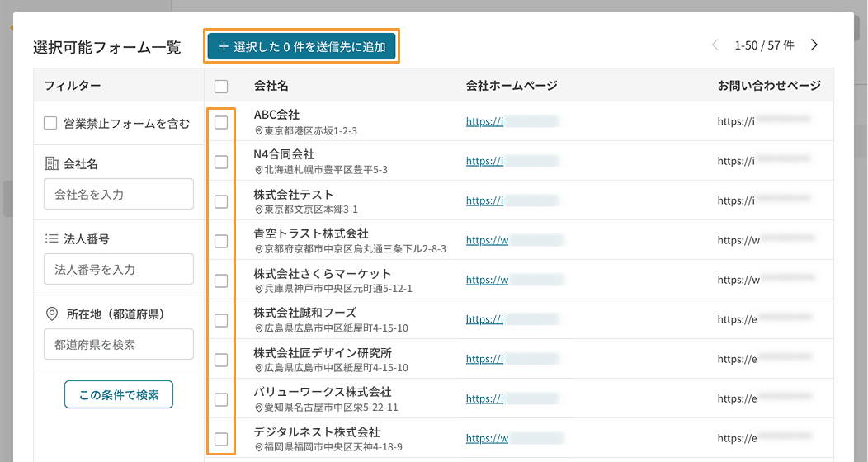This screenshot has height=462, width=868.
Task: Click company name N4合同会社
Action: pos(284,154)
